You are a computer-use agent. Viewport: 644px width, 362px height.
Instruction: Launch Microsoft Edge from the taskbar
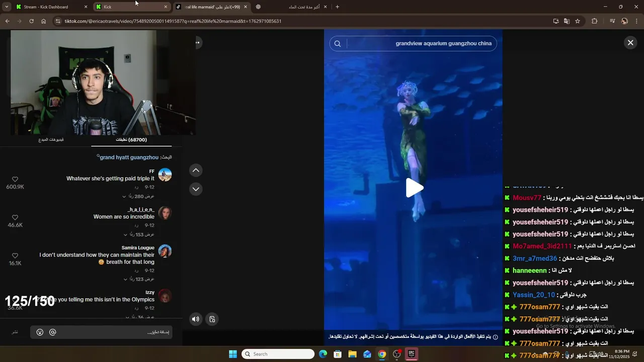tap(323, 354)
